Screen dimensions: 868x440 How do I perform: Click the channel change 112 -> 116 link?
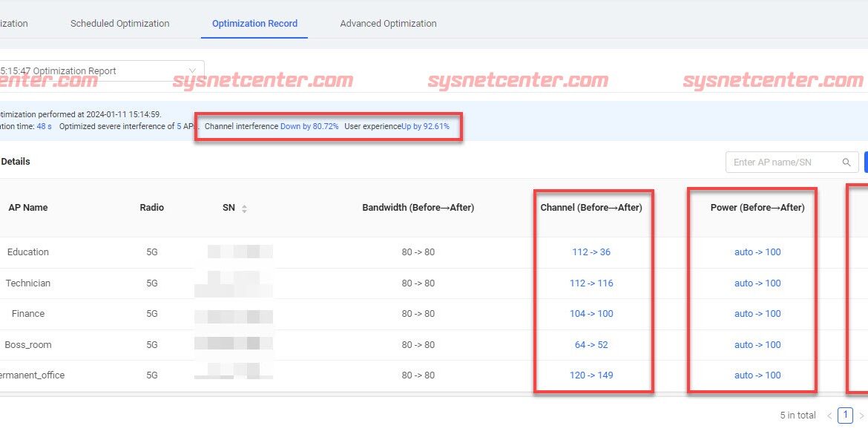pos(593,283)
